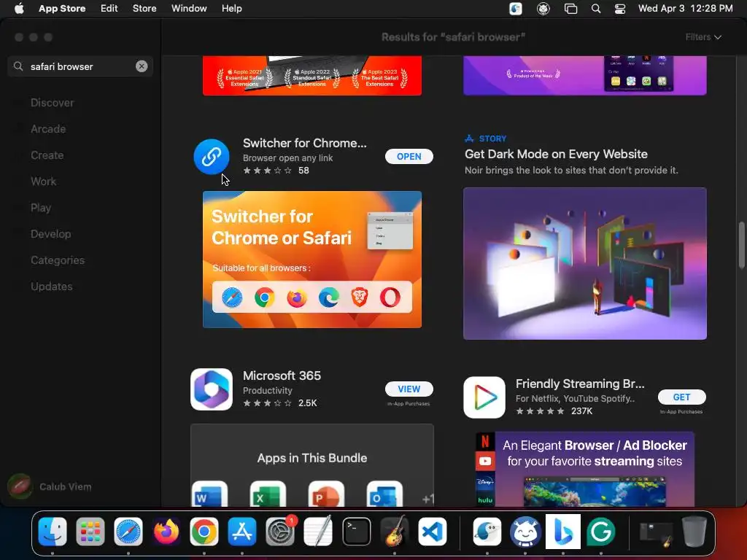The image size is (747, 560).
Task: Launch Visual Studio Code from the Dock
Action: 433,532
